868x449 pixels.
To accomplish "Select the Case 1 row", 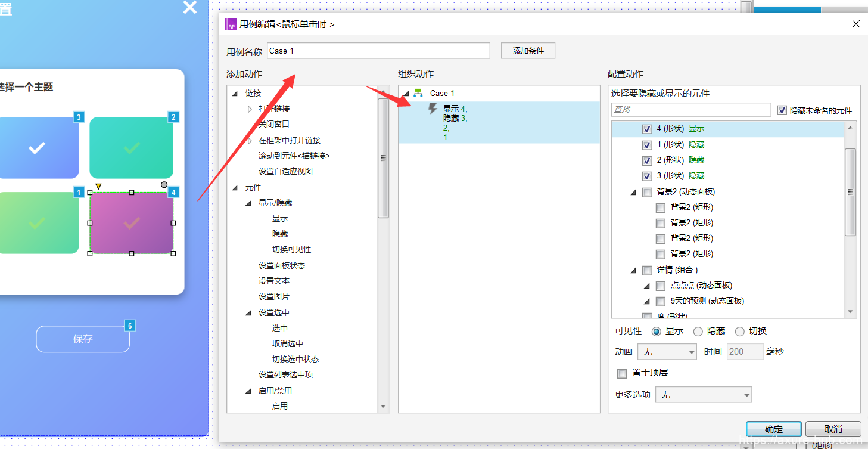I will coord(499,94).
